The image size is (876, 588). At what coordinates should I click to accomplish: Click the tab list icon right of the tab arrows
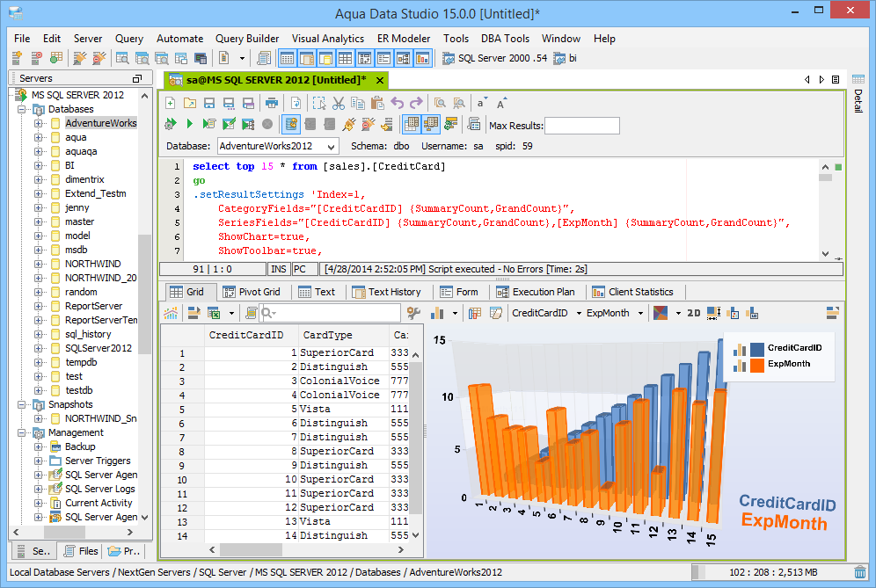point(836,80)
